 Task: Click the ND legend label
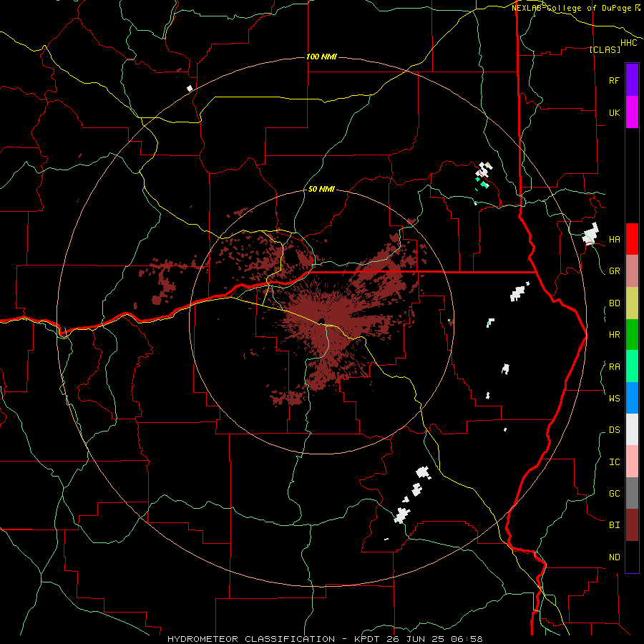point(614,557)
